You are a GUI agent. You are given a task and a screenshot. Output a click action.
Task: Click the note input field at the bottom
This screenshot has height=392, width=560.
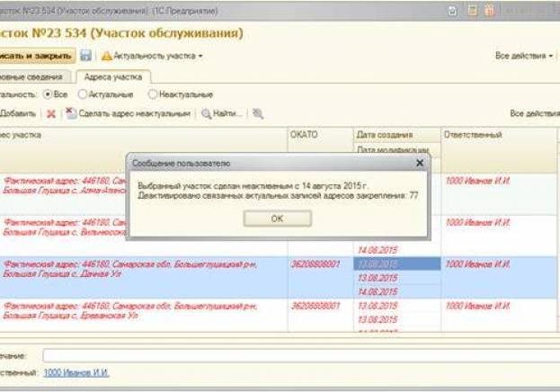click(297, 355)
